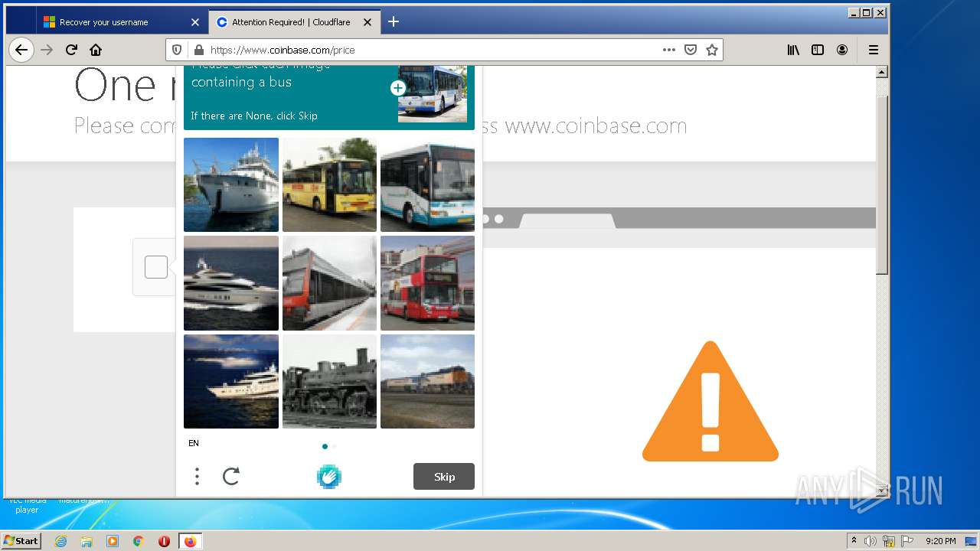Open page actions three-dot menu
The image size is (980, 551).
point(669,50)
